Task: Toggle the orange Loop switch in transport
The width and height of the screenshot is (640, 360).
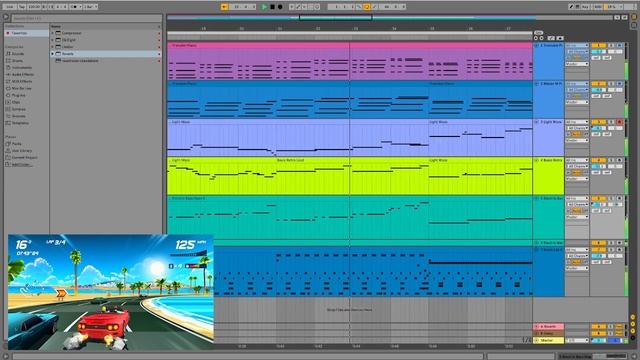Action: [x=367, y=7]
